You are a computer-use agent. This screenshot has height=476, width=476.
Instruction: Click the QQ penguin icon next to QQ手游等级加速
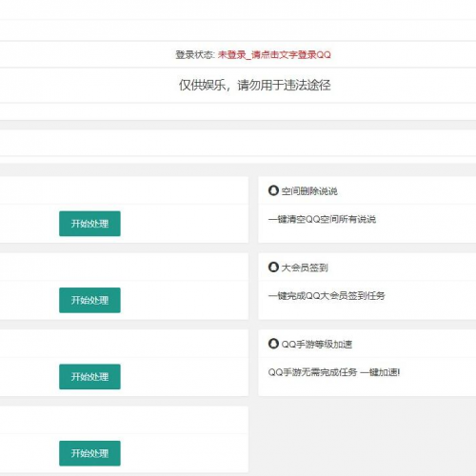[x=273, y=344]
